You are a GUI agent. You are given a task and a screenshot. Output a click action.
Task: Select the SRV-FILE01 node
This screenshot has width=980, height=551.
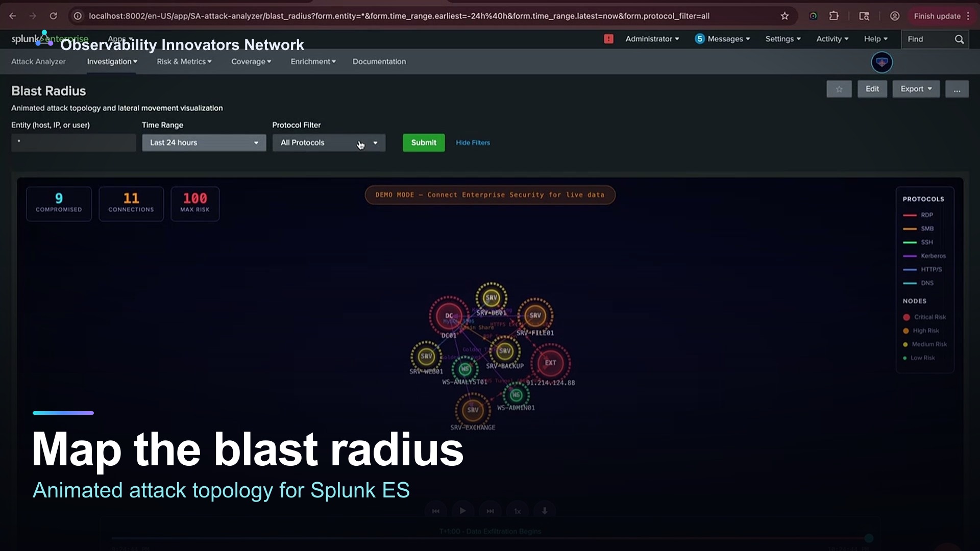pyautogui.click(x=535, y=315)
